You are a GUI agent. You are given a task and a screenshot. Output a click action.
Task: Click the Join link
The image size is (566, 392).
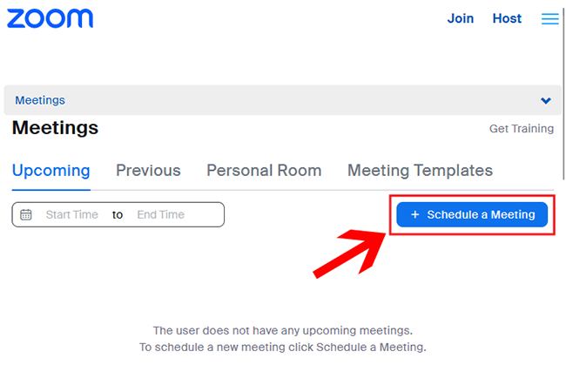(x=461, y=18)
